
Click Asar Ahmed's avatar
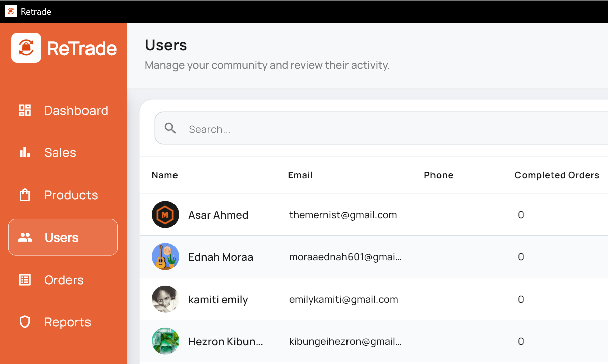pyautogui.click(x=165, y=214)
